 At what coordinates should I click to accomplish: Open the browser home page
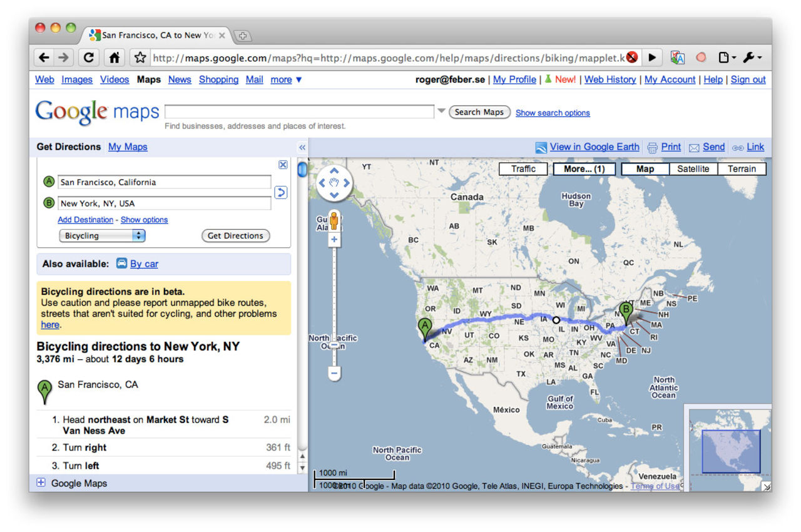click(114, 58)
